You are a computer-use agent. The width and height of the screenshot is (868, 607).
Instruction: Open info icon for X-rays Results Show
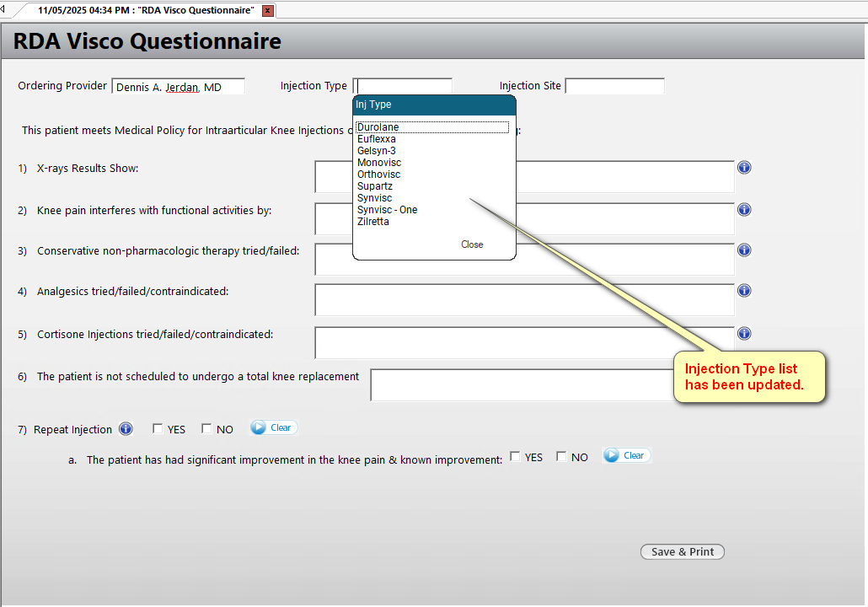pyautogui.click(x=744, y=167)
